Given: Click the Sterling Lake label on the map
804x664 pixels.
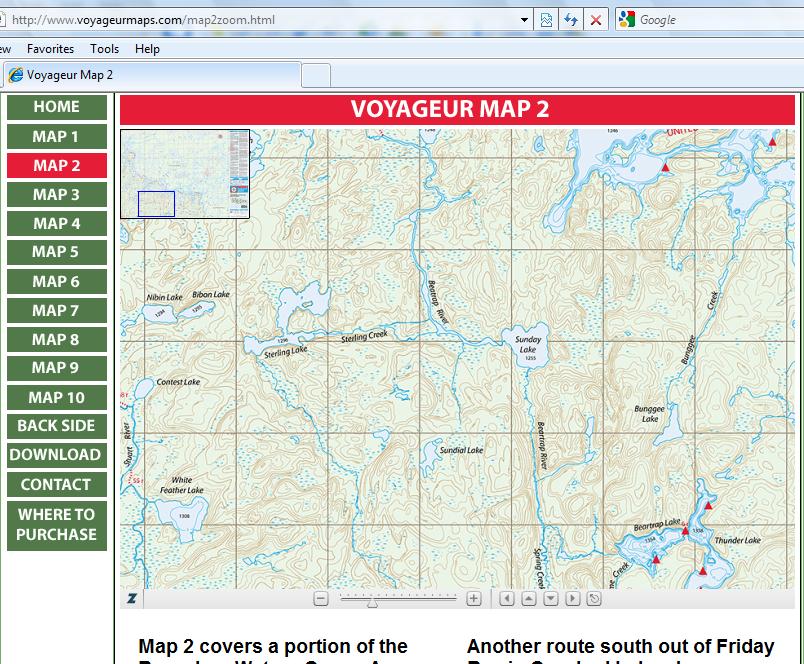Looking at the screenshot, I should [286, 352].
